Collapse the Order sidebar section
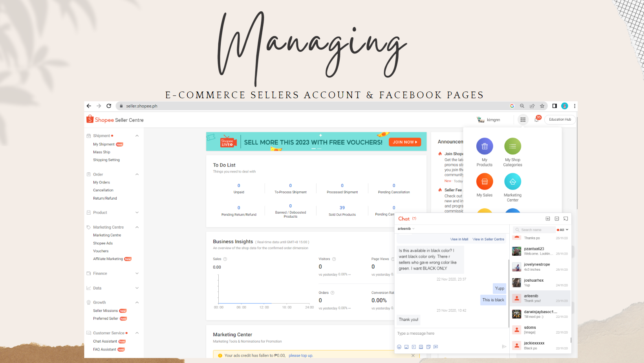644x363 pixels. point(137,174)
